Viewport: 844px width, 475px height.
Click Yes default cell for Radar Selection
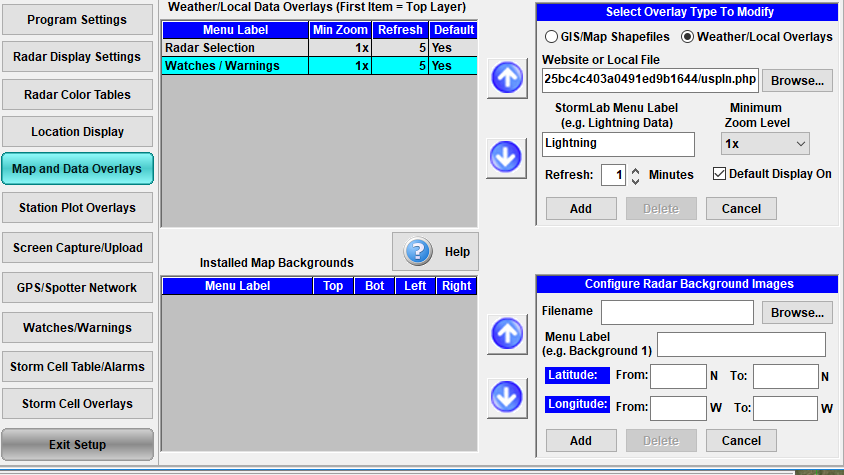pos(453,48)
